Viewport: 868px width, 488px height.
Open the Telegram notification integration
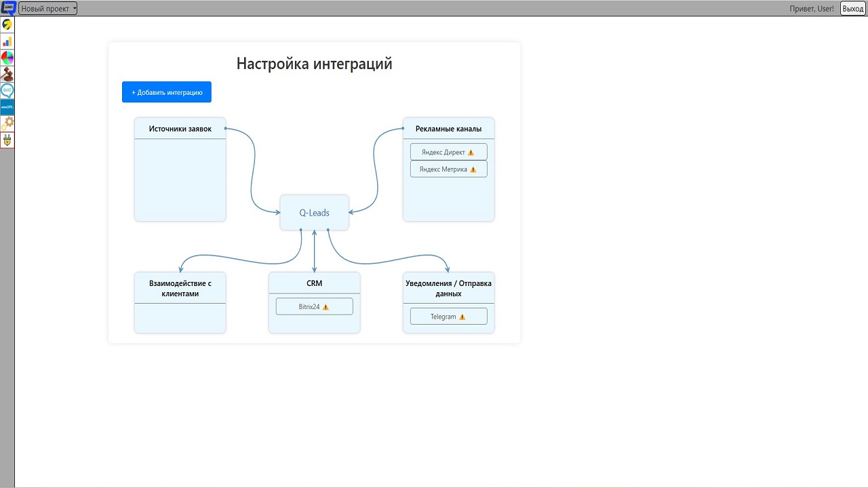[448, 317]
